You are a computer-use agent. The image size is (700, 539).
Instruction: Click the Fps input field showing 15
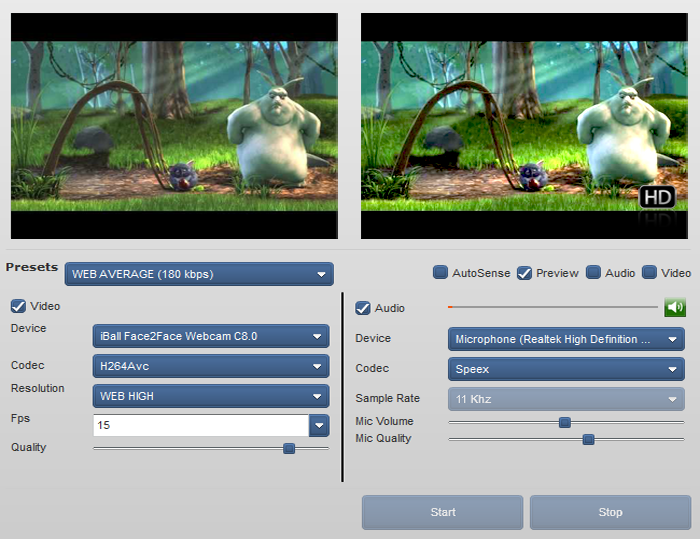201,426
